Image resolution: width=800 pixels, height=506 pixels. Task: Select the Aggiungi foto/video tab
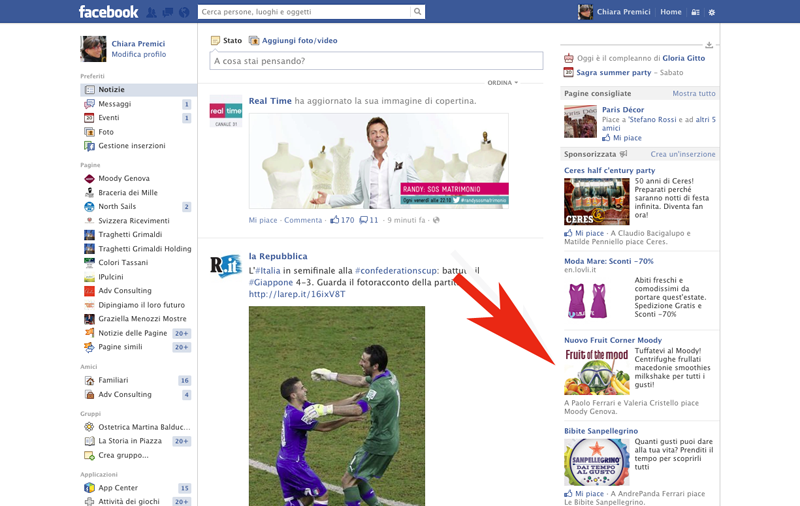click(293, 40)
